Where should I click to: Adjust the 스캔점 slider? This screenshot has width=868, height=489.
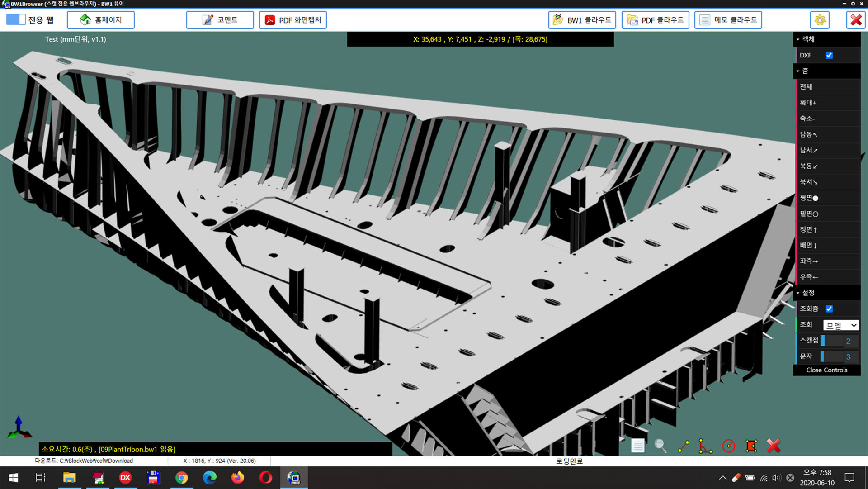click(832, 341)
